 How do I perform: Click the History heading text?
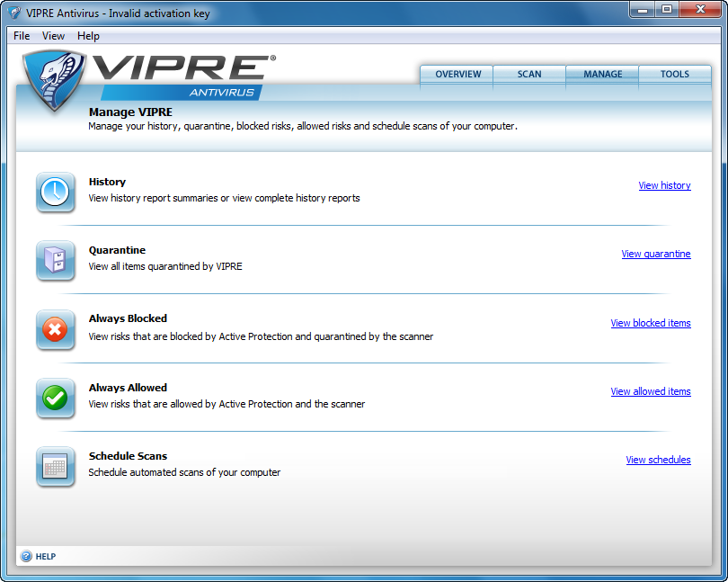point(107,182)
